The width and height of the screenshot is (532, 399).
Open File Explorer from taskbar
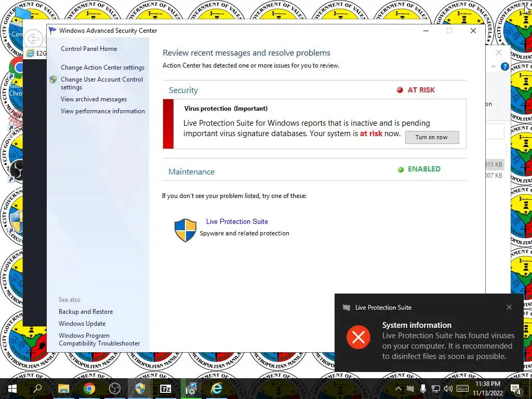[x=63, y=389]
